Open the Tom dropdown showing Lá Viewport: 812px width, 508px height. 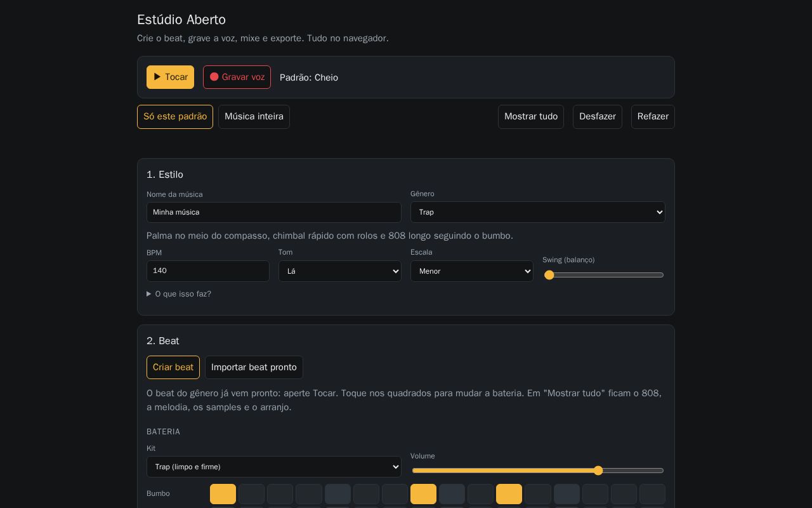(340, 271)
